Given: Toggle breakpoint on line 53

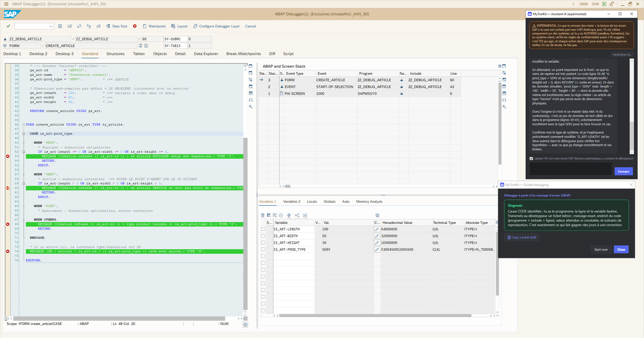Looking at the screenshot, I should pos(8,156).
